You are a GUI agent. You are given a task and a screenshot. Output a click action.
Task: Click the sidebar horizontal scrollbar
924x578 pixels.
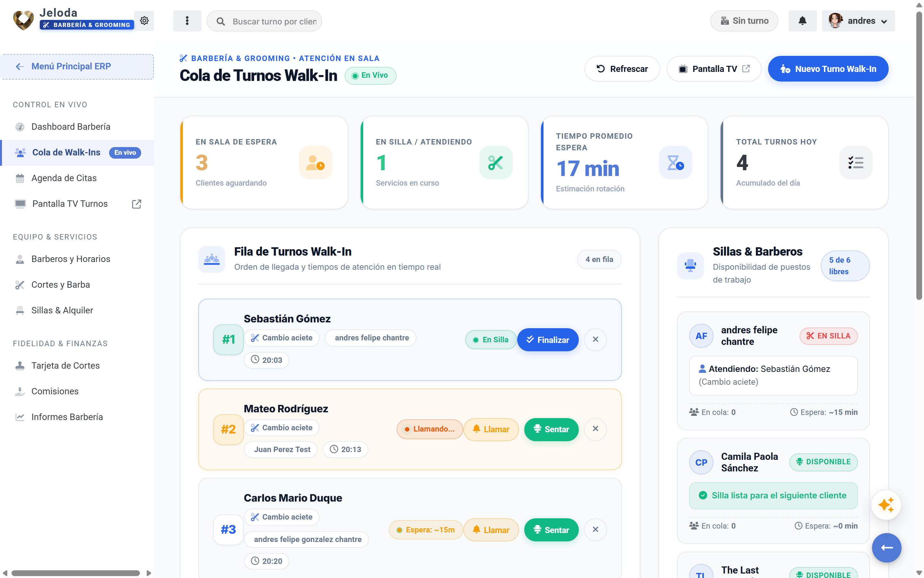tap(76, 573)
